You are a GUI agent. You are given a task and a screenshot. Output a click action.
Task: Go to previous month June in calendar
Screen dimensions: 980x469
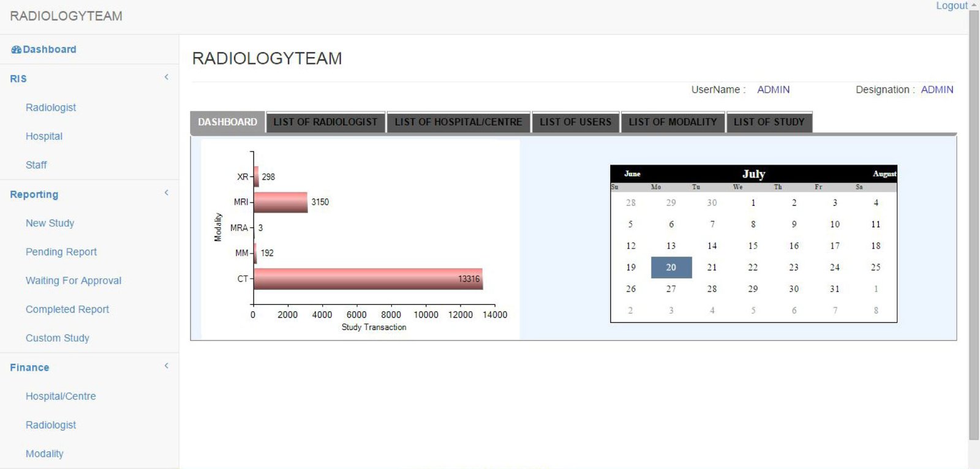coord(632,174)
